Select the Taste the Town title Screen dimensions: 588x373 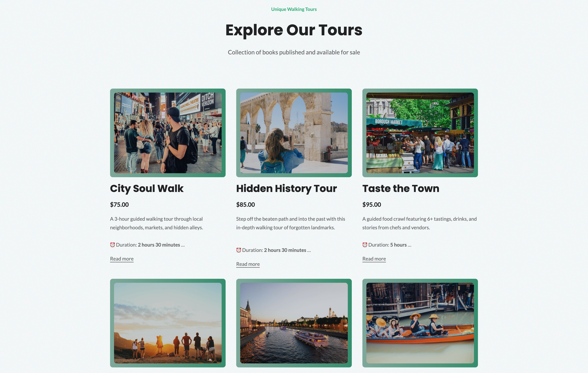click(x=401, y=188)
